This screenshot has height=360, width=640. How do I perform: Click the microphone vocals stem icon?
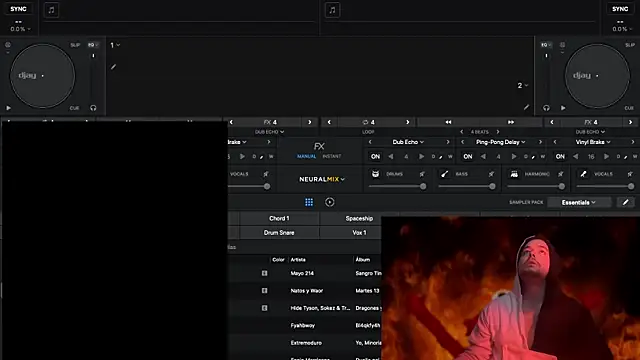point(583,174)
